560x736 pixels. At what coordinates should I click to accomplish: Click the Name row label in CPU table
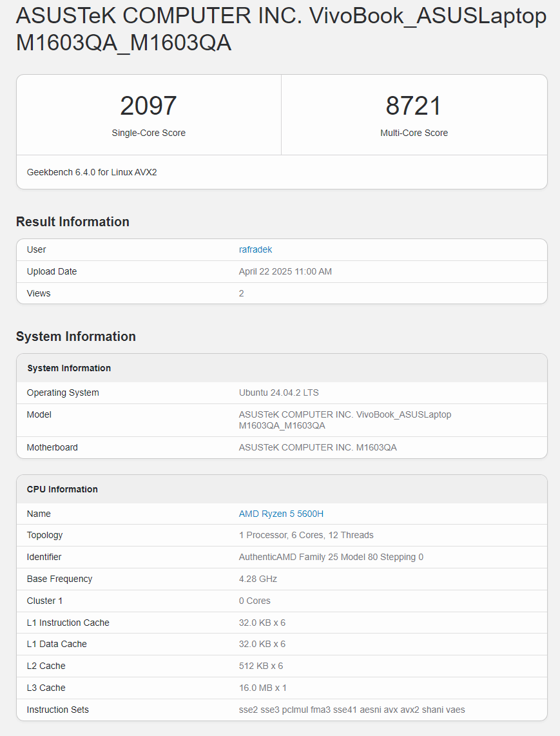coord(39,514)
